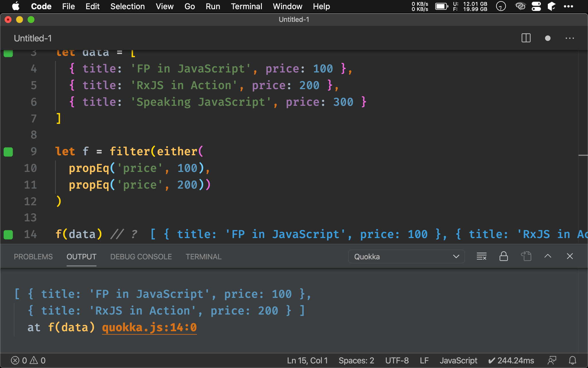The image size is (588, 368).
Task: Click the Quokka 244.24ms timing status
Action: point(511,361)
